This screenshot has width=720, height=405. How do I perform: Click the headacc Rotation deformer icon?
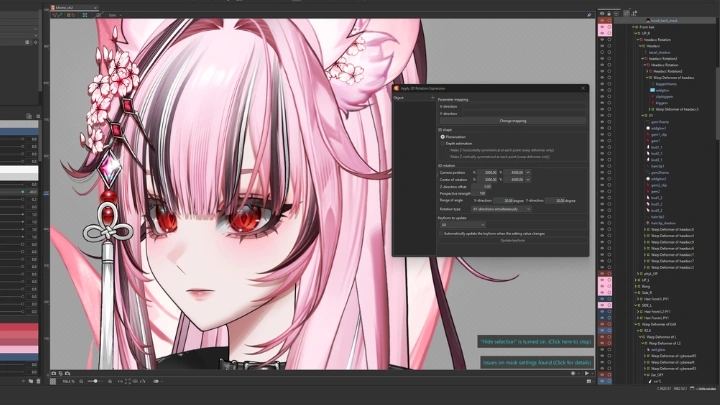pyautogui.click(x=641, y=40)
